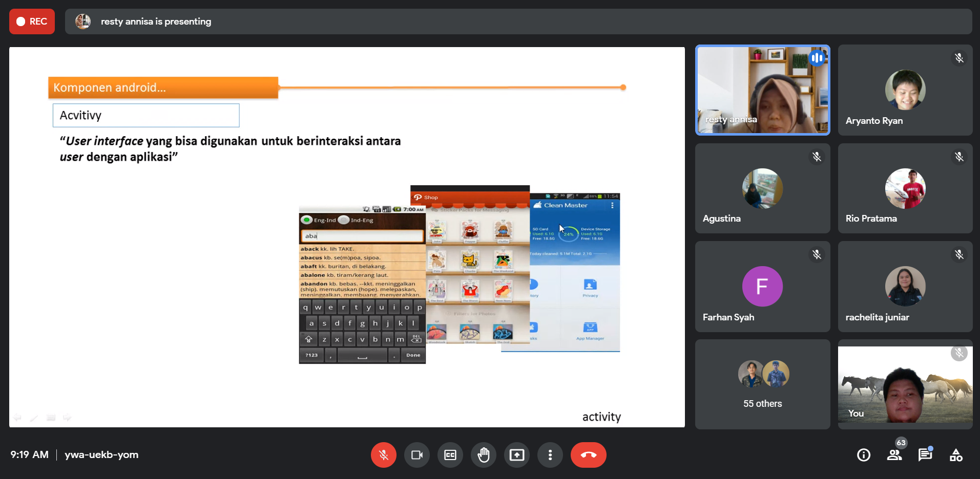
Task: Open the three-dot more options menu
Action: click(550, 455)
